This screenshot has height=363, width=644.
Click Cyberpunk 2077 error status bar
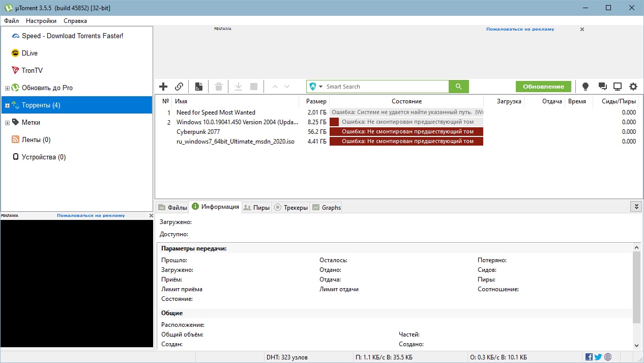click(406, 131)
